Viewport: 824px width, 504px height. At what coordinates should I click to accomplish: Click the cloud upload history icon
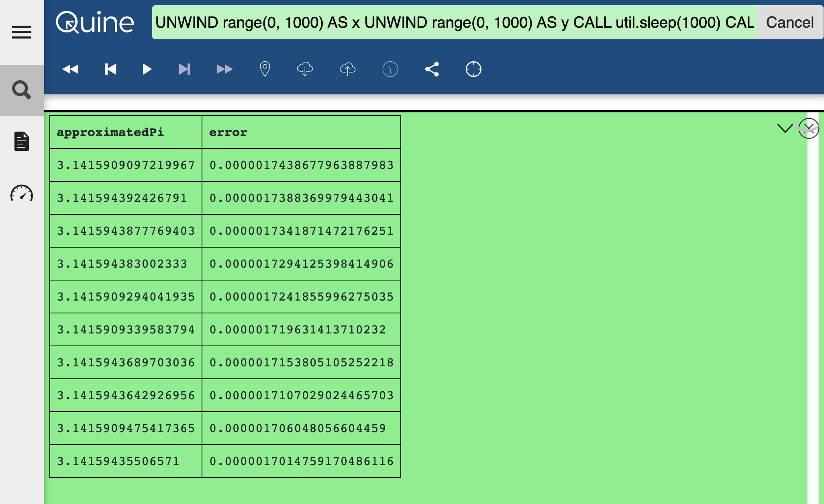[x=348, y=69]
